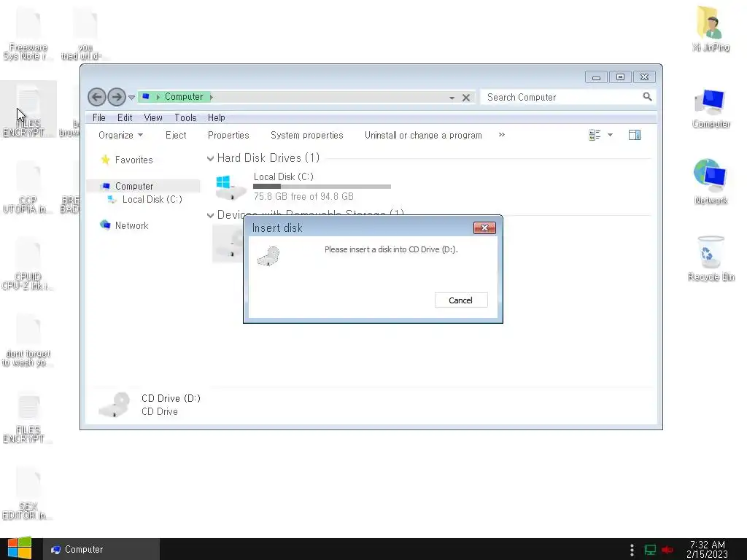The width and height of the screenshot is (747, 560).
Task: Select the Local Disk (C:) drive icon
Action: click(x=230, y=187)
